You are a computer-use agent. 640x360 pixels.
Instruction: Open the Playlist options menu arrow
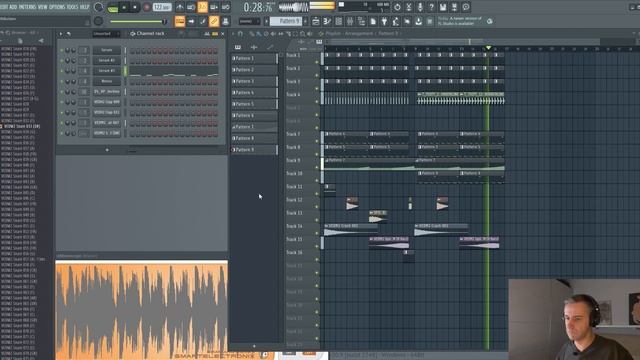click(x=233, y=34)
